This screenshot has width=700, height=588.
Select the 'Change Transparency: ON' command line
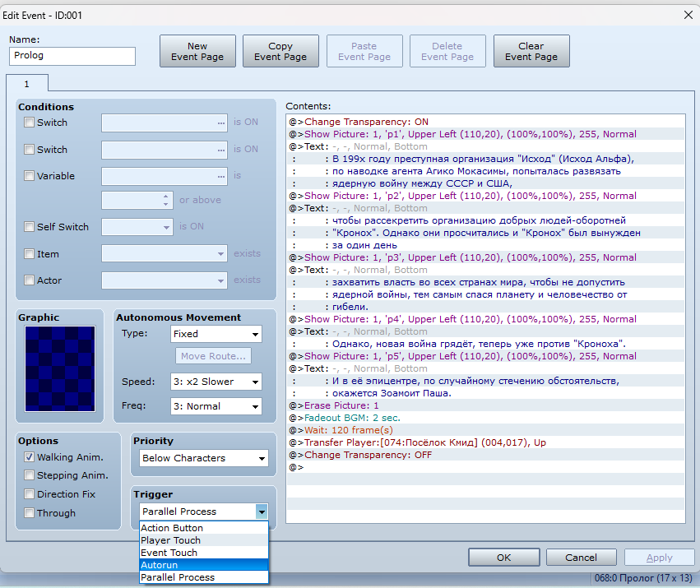pos(485,122)
